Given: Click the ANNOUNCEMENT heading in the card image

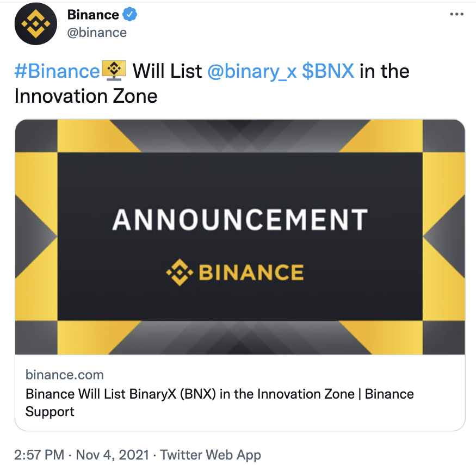Looking at the screenshot, I should [x=240, y=220].
